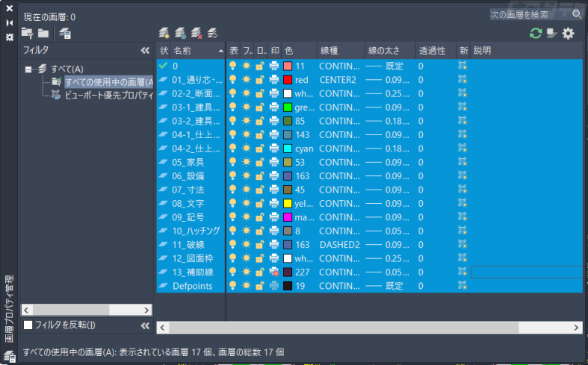Click the 色 column header

tap(299, 51)
